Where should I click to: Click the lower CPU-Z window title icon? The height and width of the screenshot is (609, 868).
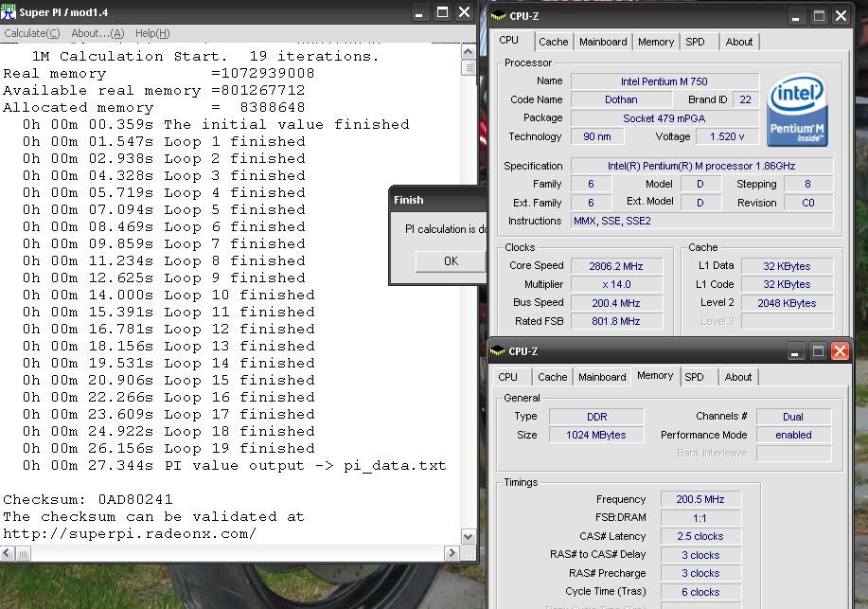[497, 350]
